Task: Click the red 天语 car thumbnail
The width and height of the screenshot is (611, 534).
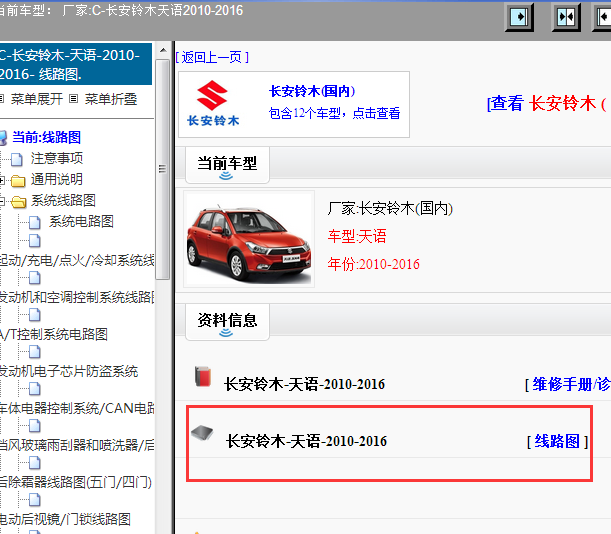Action: click(x=249, y=239)
